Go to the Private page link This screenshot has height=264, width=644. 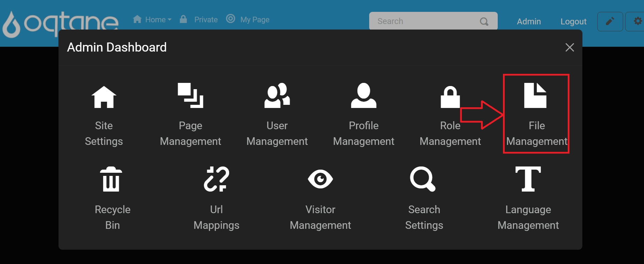click(206, 20)
